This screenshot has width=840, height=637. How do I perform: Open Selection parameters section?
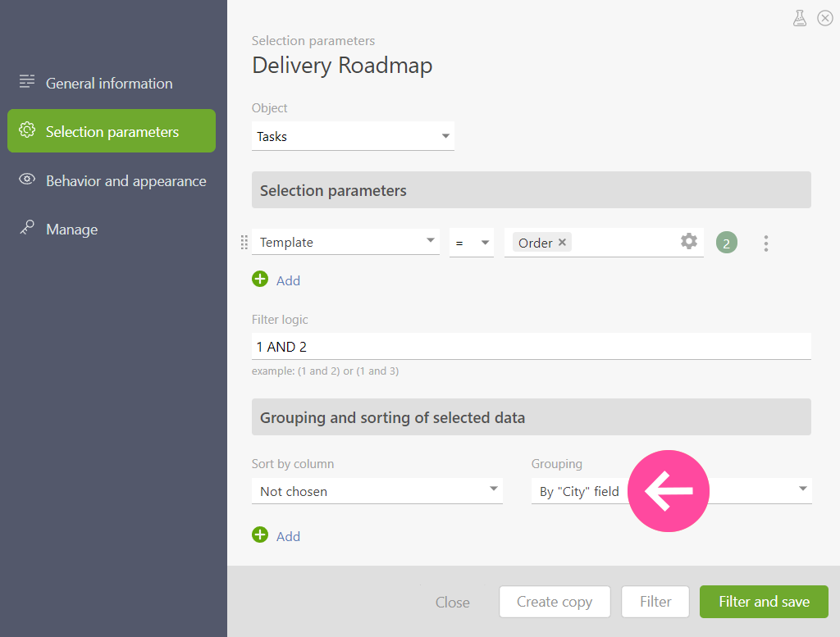click(112, 131)
